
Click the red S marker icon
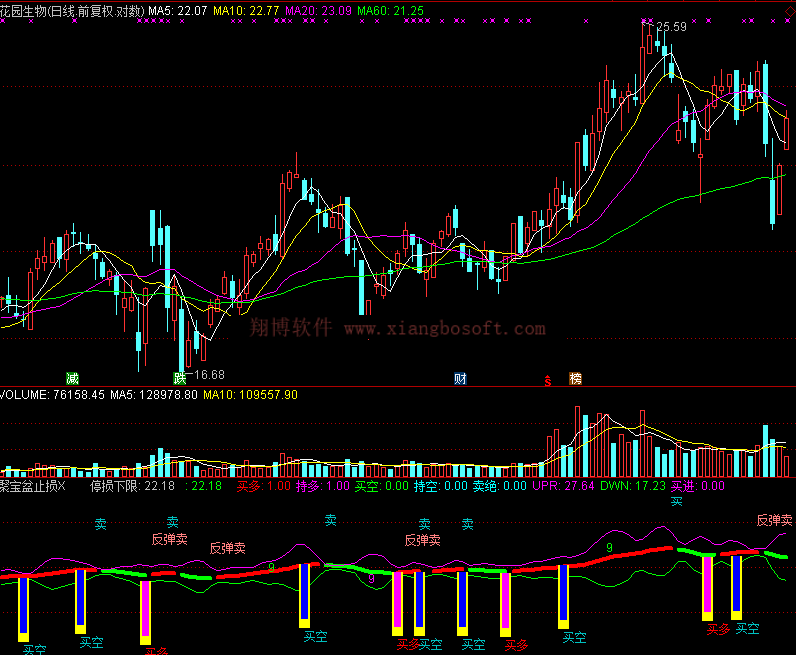[x=547, y=381]
